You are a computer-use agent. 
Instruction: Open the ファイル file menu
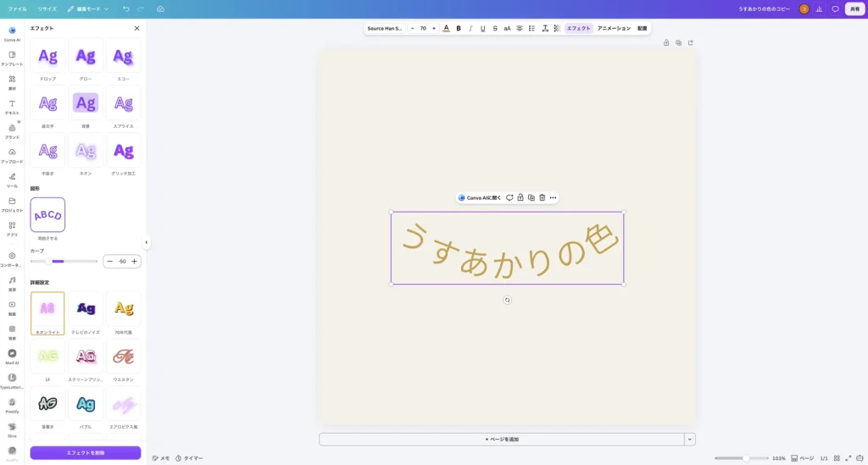coord(17,8)
